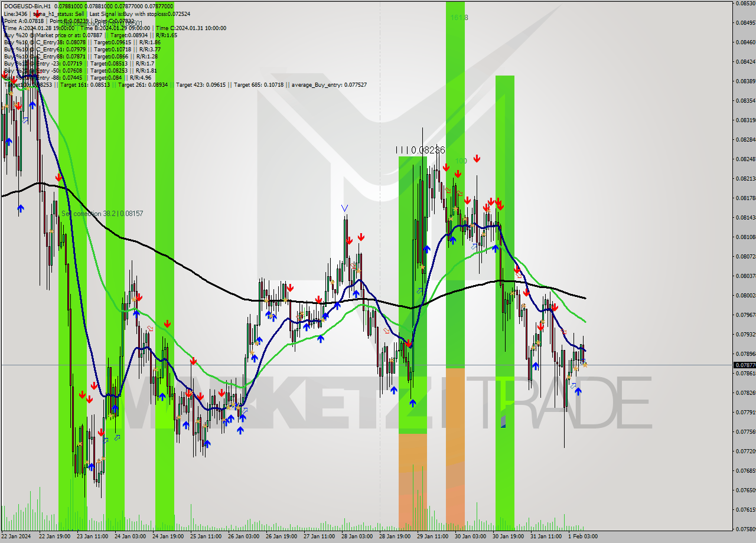Click the '28 Jan 19:00' time axis label
The image size is (756, 543).
(x=395, y=537)
